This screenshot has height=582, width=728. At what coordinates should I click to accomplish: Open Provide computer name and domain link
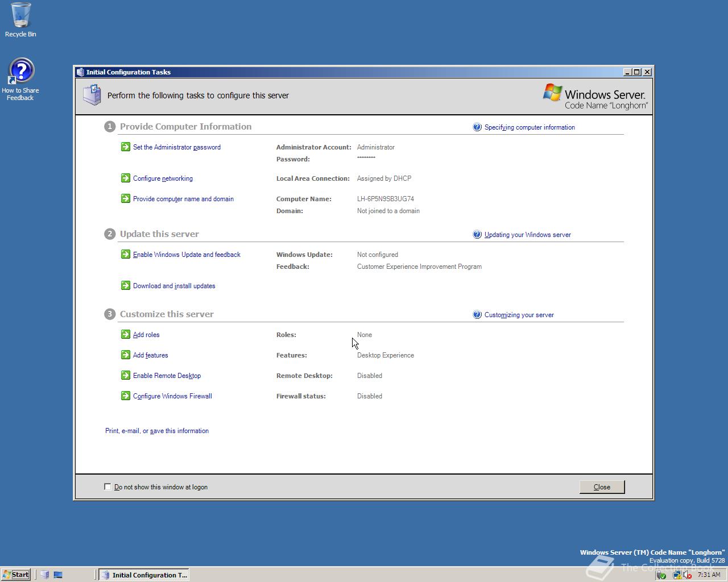[183, 199]
